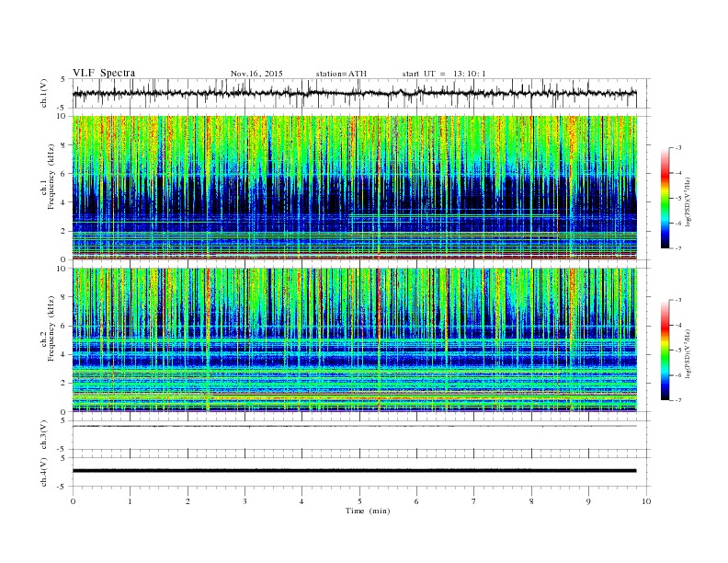Click the ch.1 voltage waveform trace
The height and width of the screenshot is (563, 728).
354,93
